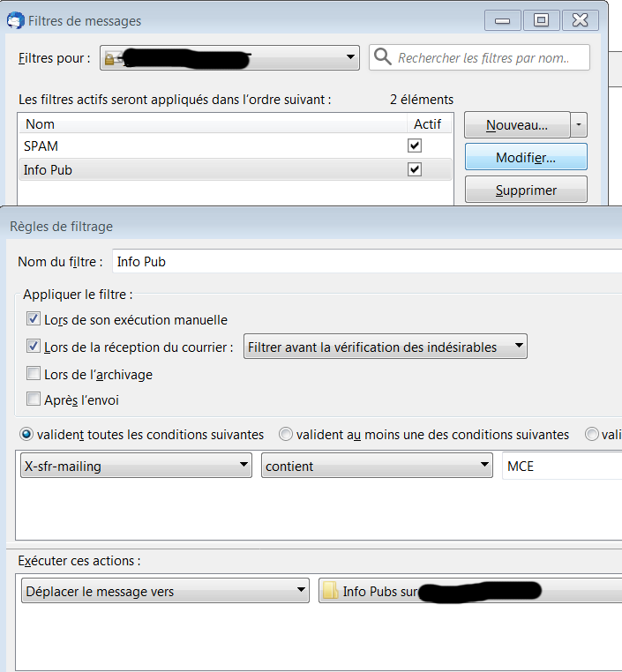The image size is (622, 672).
Task: Maximize the Filtres de messages window
Action: 542,19
